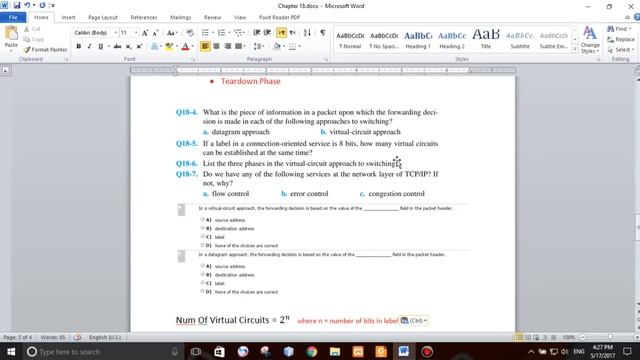
Task: Click the tab selector at ruler's left end
Action: point(6,71)
